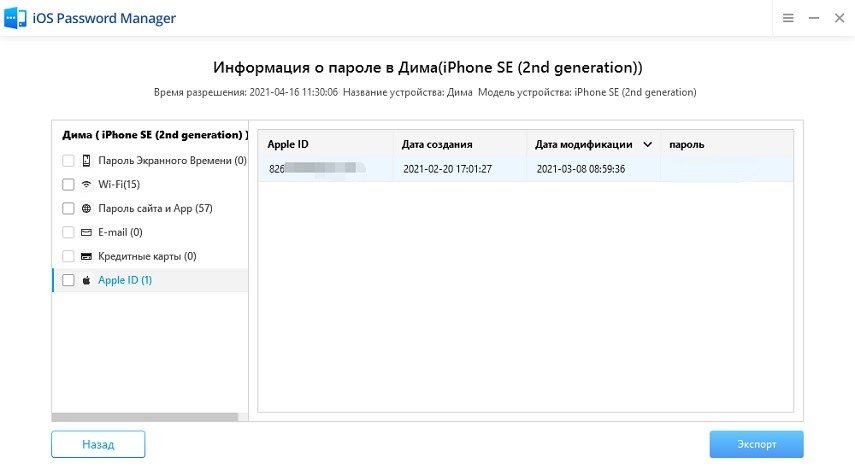Select Пароль Экранного Времени (0) category
Image resolution: width=855 pixels, height=475 pixels.
tap(171, 160)
